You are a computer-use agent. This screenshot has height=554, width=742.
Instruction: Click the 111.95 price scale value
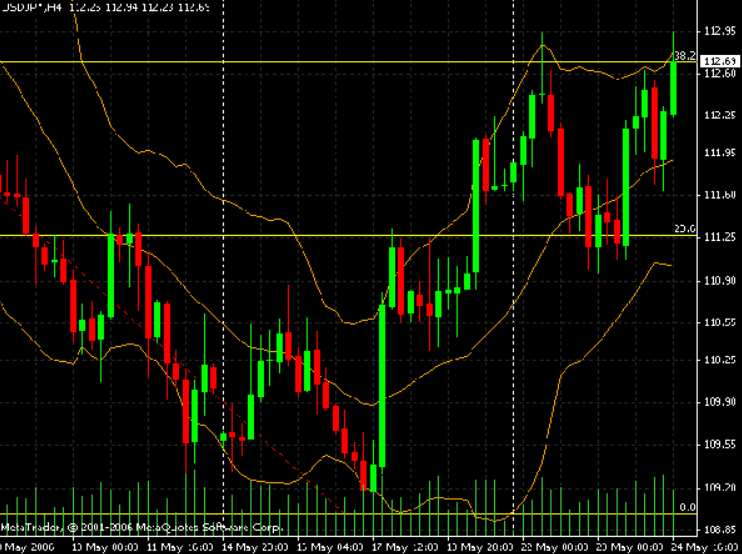[x=720, y=152]
